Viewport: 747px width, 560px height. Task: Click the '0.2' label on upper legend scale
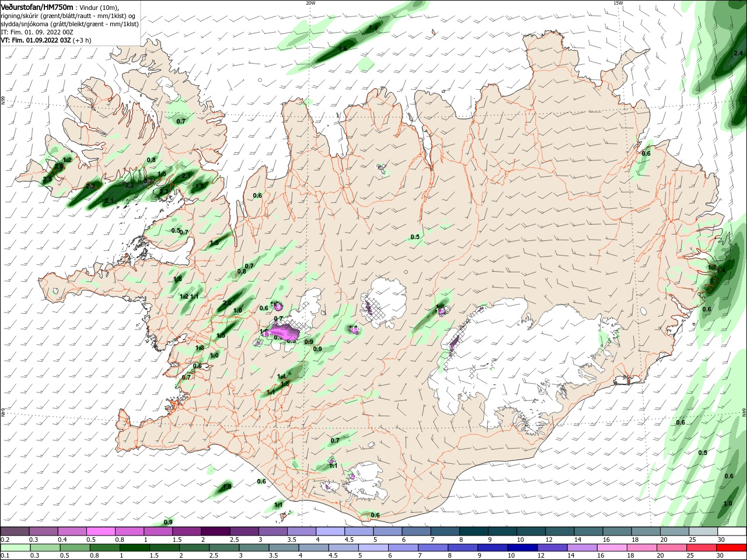(x=5, y=540)
